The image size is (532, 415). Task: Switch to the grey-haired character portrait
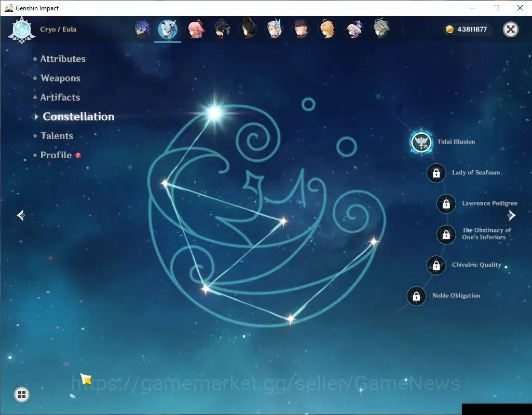click(x=380, y=29)
